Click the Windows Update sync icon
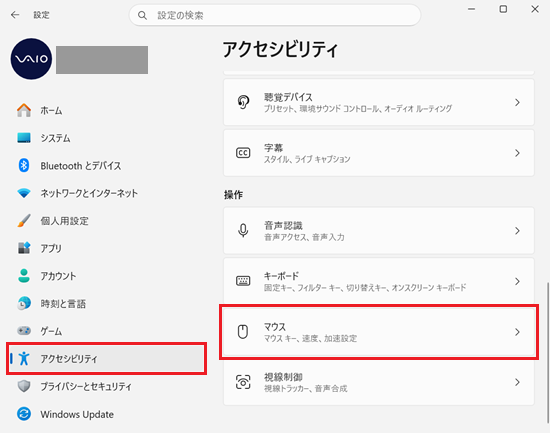 tap(24, 414)
